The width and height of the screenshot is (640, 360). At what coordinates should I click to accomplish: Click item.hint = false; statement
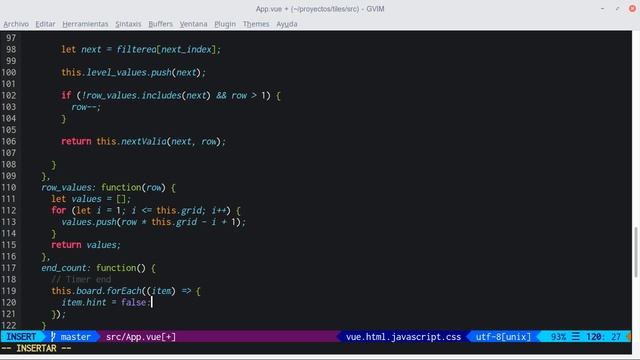(106, 302)
